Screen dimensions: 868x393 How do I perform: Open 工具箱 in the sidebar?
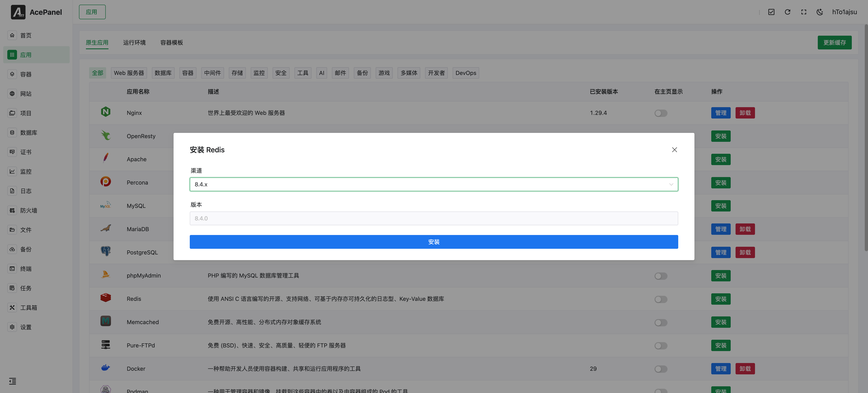click(28, 307)
